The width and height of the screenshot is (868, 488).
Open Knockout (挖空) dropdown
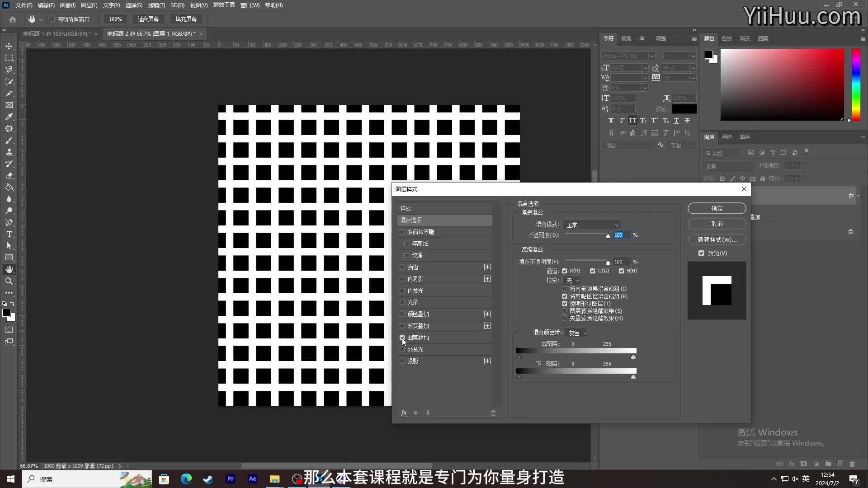pyautogui.click(x=572, y=281)
